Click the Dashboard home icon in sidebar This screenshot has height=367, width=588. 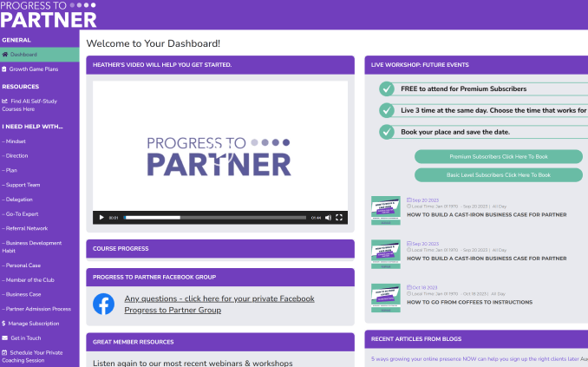pyautogui.click(x=5, y=55)
